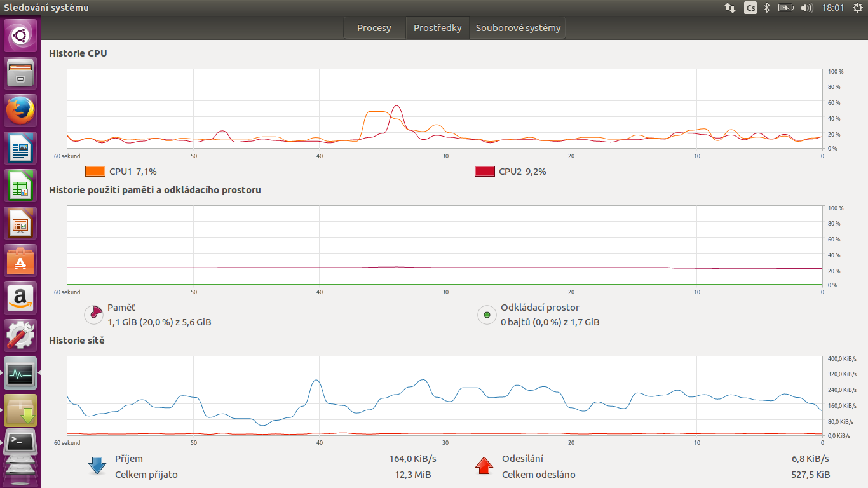Viewport: 868px width, 488px height.
Task: Change the CPU2 red color swatch
Action: [485, 171]
